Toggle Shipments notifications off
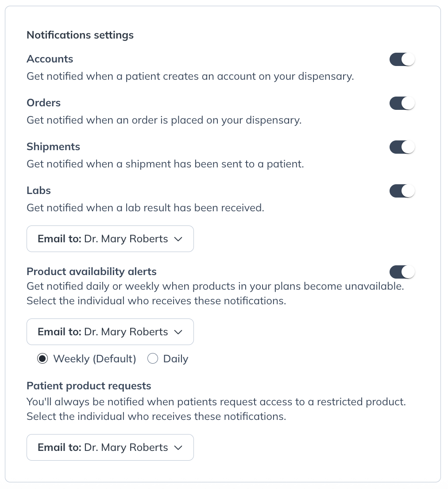Image resolution: width=448 pixels, height=489 pixels. pyautogui.click(x=402, y=147)
